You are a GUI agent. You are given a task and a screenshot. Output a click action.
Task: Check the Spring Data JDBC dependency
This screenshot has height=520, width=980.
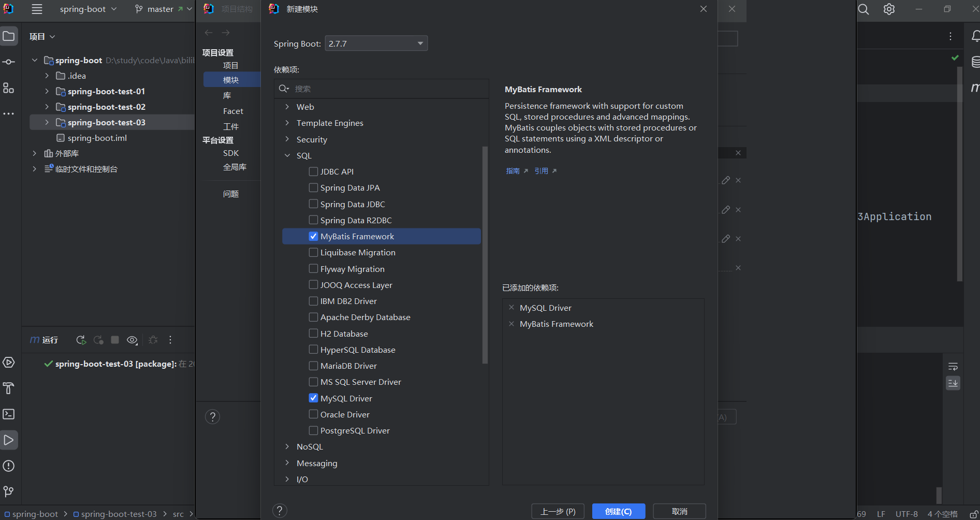(x=313, y=204)
